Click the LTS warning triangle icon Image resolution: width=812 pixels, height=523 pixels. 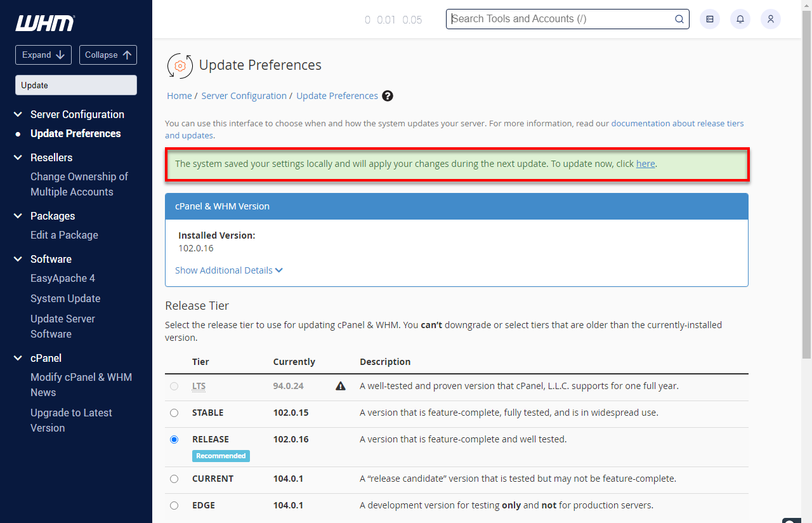tap(341, 386)
